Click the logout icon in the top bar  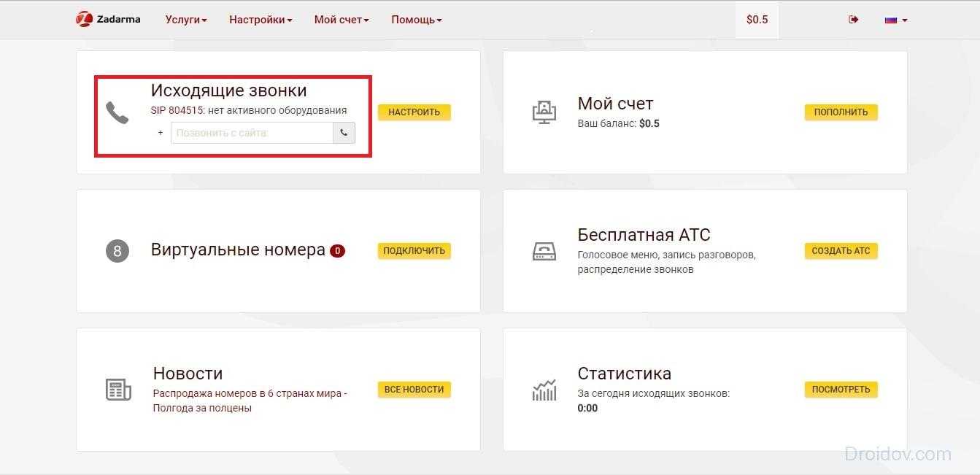coord(853,20)
